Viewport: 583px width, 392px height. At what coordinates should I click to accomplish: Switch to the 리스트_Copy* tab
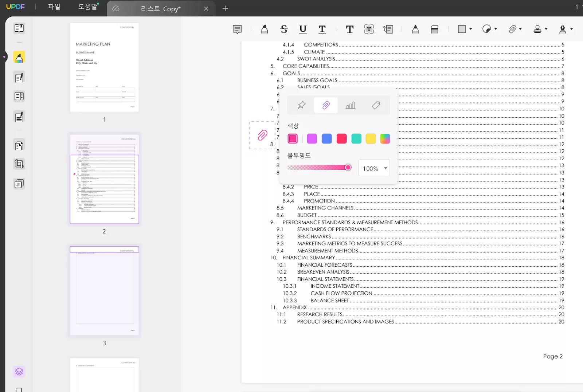point(161,9)
